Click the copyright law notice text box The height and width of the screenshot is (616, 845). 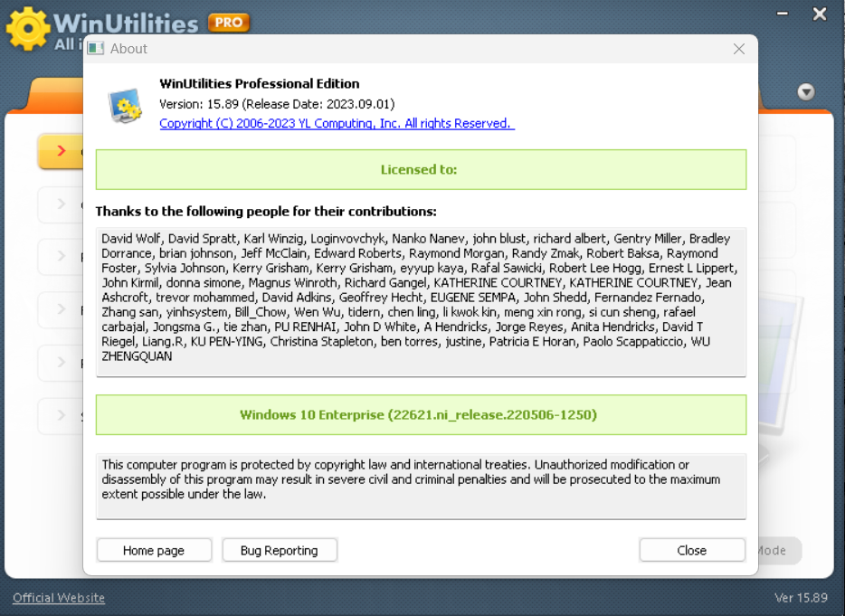pos(421,486)
